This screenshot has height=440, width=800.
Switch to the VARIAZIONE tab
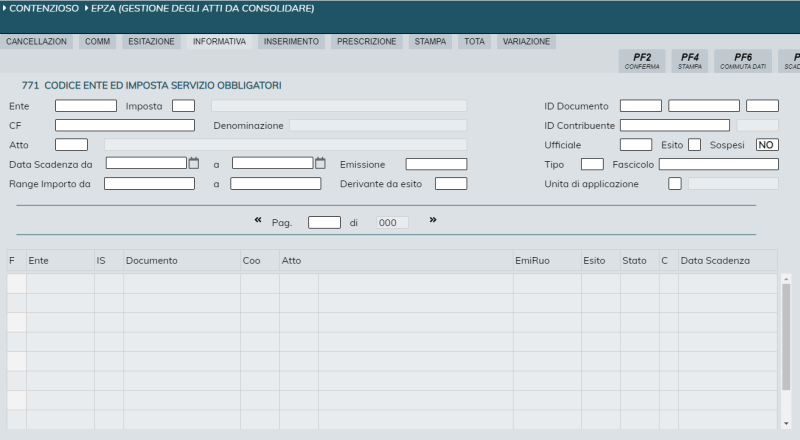coord(527,42)
